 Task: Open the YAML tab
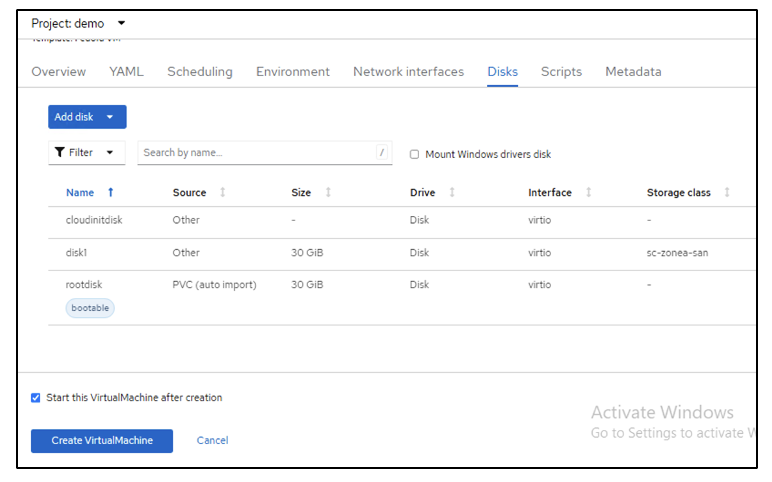tap(126, 71)
